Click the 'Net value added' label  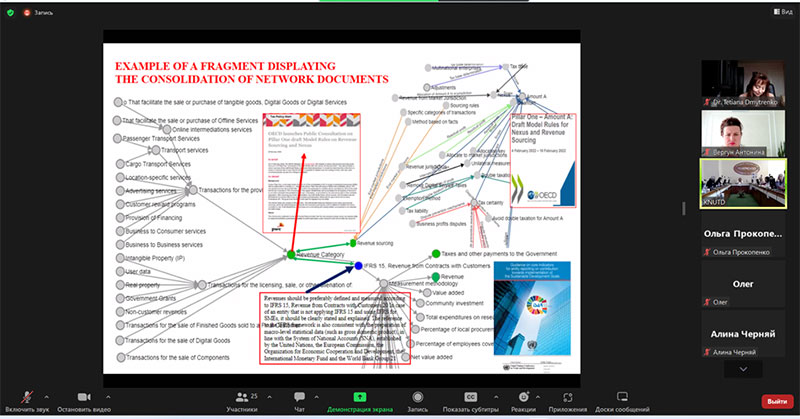[432, 357]
